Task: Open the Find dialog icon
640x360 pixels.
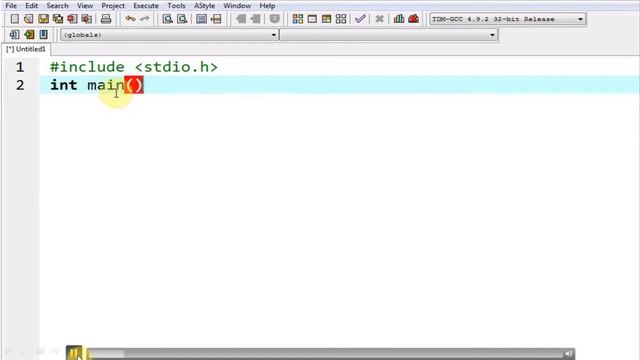Action: tap(167, 19)
